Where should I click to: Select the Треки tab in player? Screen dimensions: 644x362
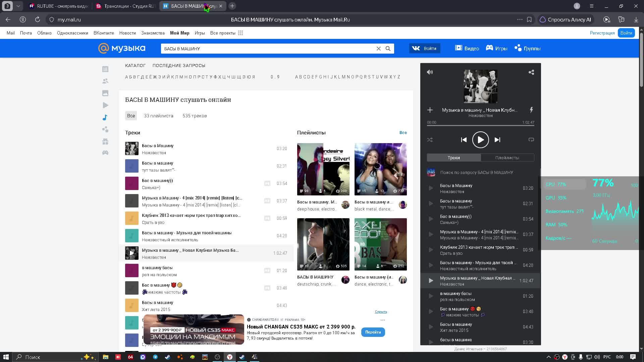tap(453, 158)
